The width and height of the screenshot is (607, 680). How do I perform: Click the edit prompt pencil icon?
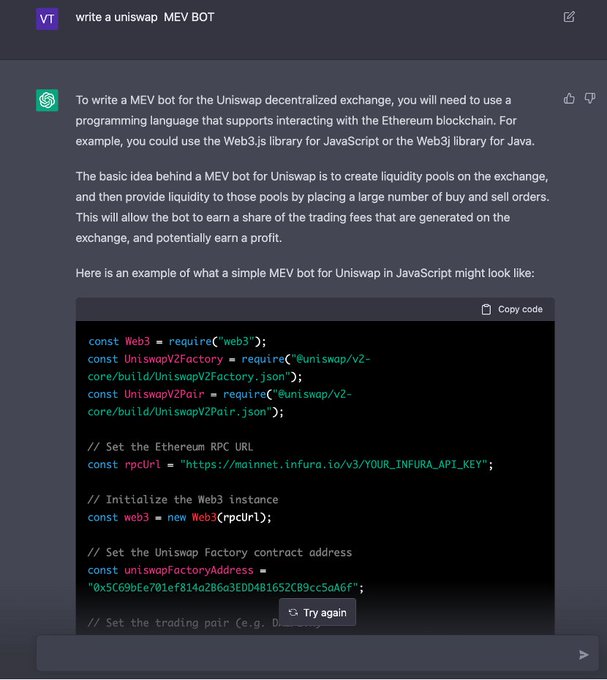[569, 17]
